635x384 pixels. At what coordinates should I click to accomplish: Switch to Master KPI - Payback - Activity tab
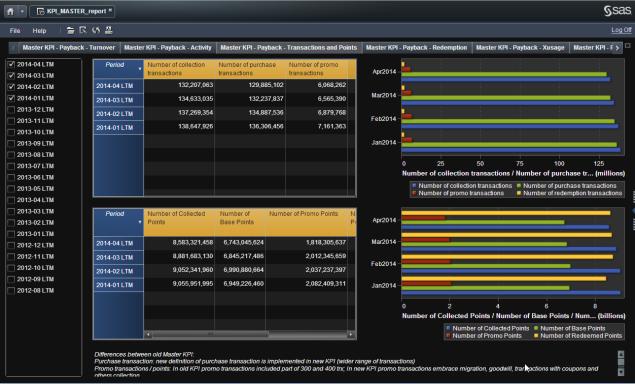click(x=168, y=48)
